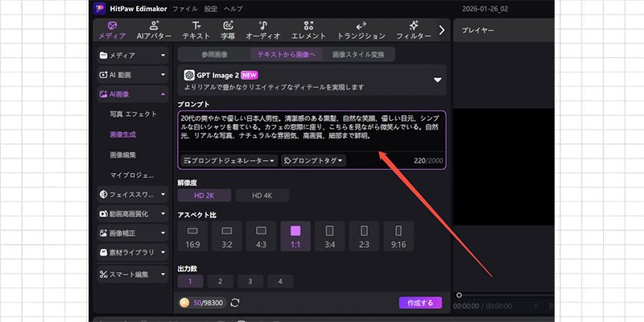Open the AIアバター tool
The height and width of the screenshot is (322, 644).
154,31
